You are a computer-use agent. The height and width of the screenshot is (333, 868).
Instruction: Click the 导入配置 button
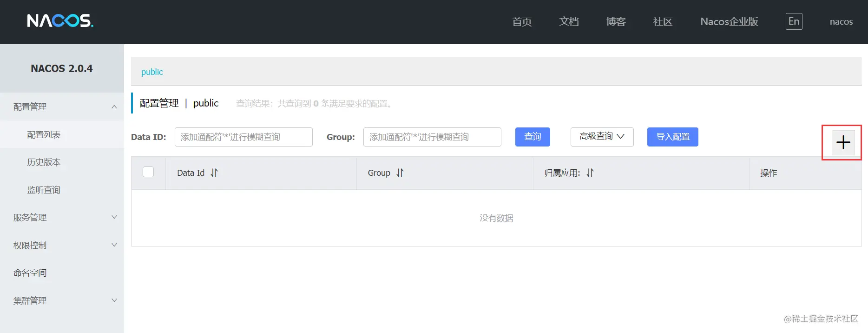pos(672,137)
